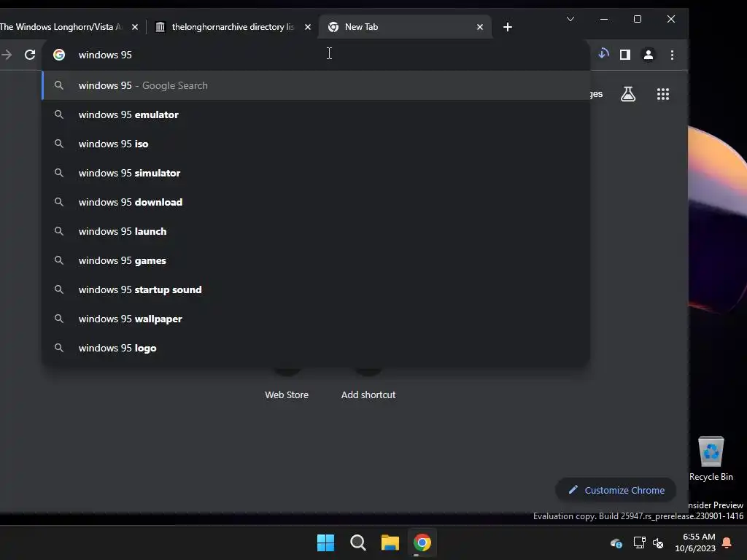Open the Web Store shortcut
Image resolution: width=747 pixels, height=560 pixels.
286,394
